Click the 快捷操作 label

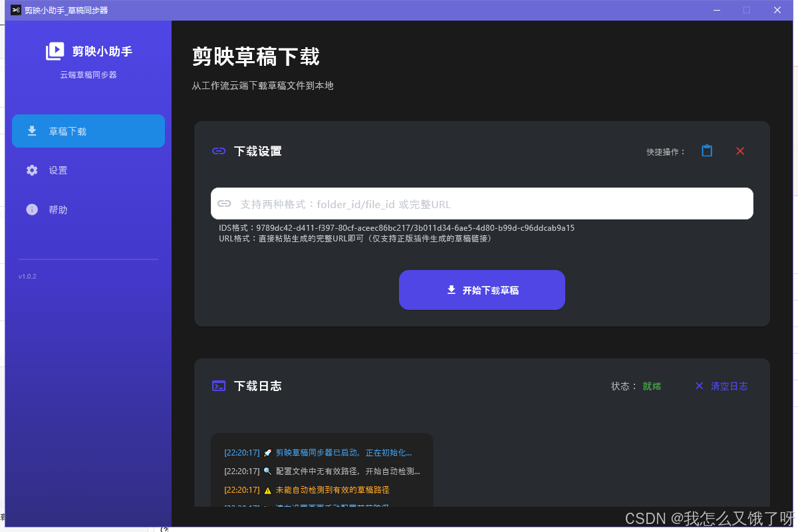666,152
